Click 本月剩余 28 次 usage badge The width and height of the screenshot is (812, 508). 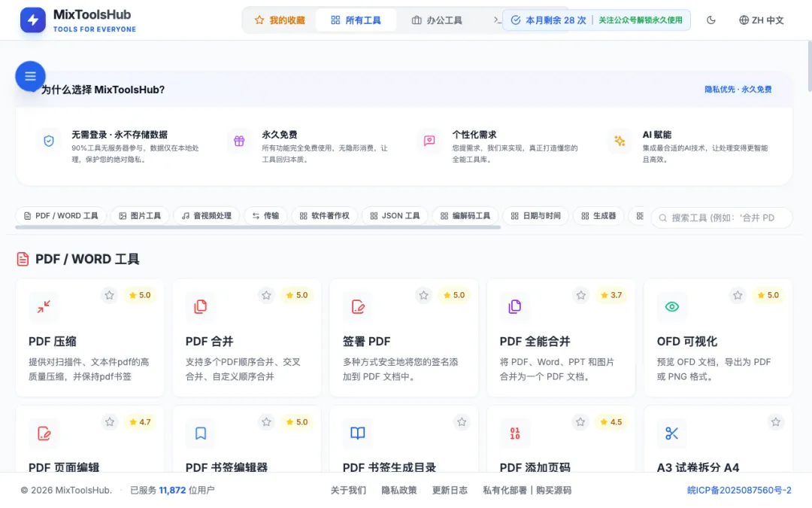548,20
